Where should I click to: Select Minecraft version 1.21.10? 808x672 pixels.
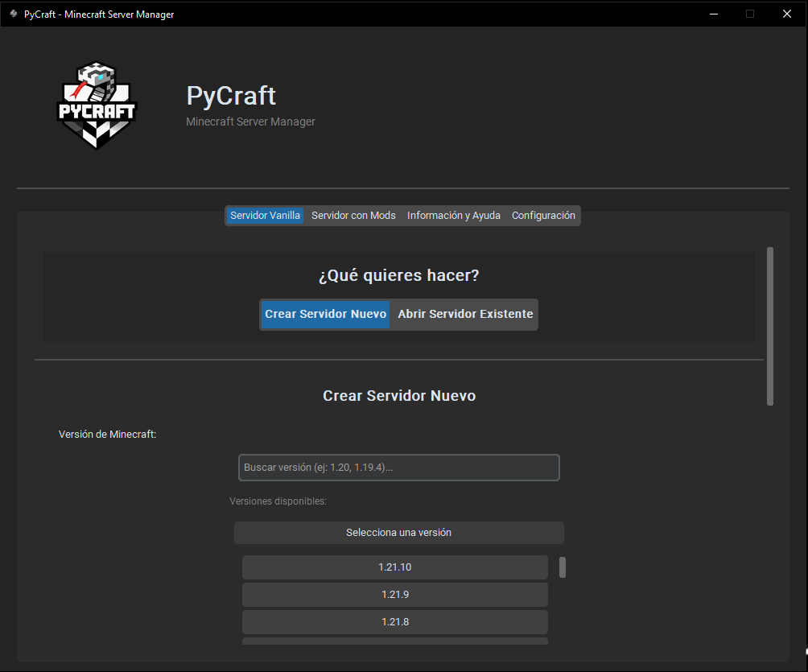coord(394,567)
